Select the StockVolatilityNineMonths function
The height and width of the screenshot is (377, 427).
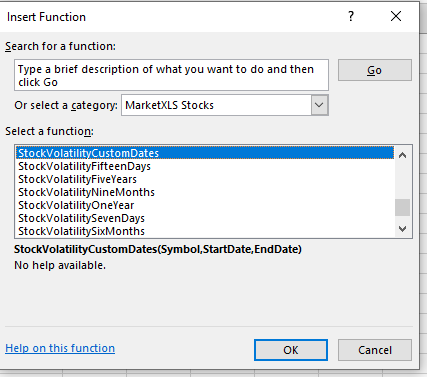pos(205,192)
